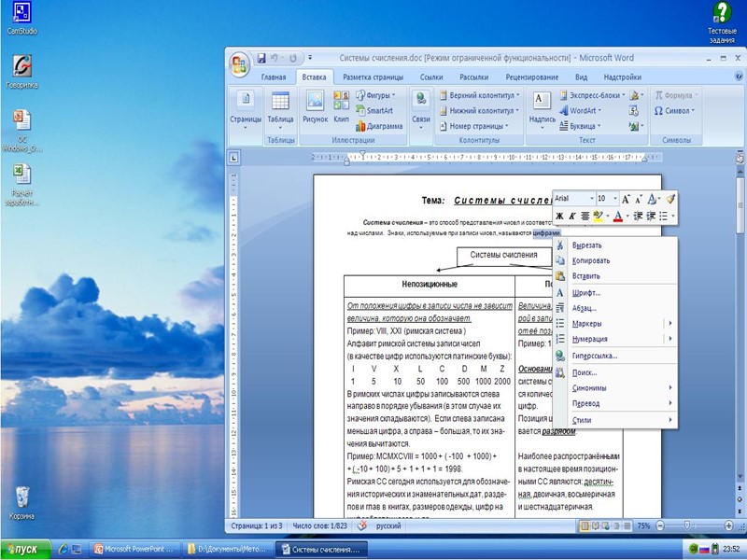
Task: Click the пуск Start button
Action: pos(26,550)
